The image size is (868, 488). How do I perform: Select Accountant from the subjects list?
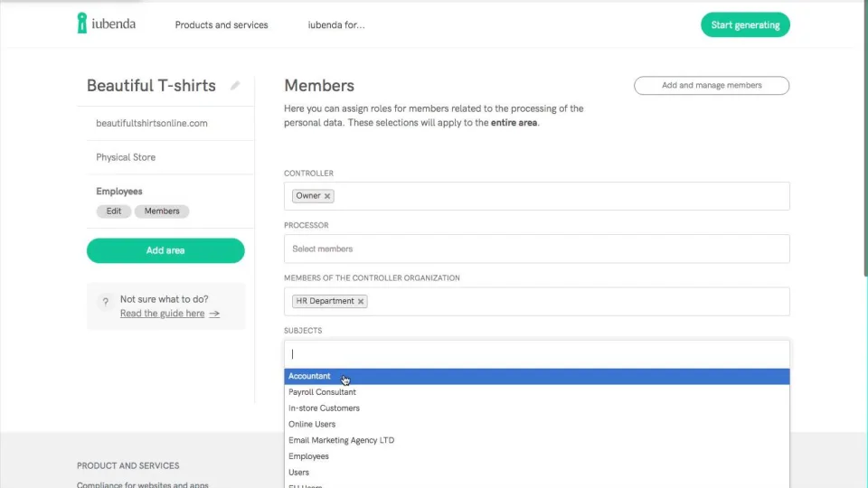[x=309, y=376]
